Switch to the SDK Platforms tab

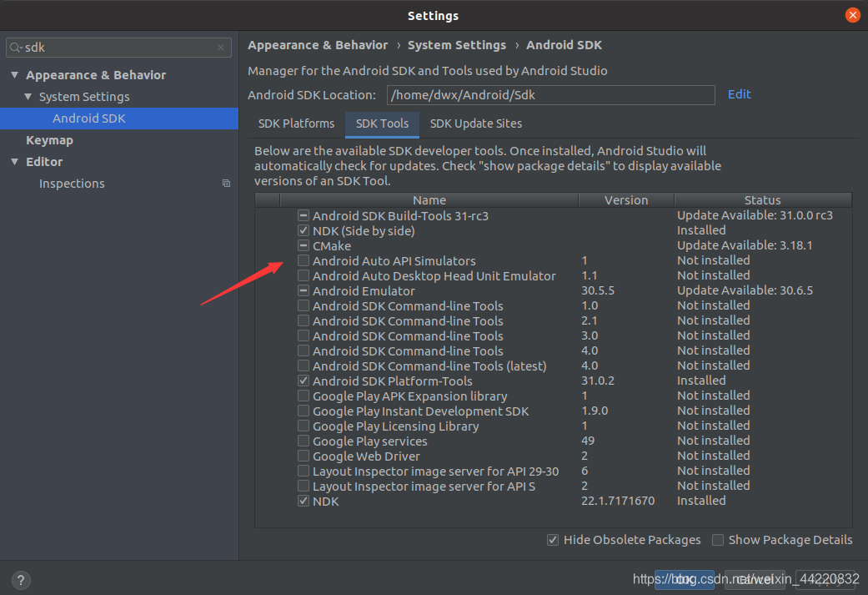coord(296,124)
